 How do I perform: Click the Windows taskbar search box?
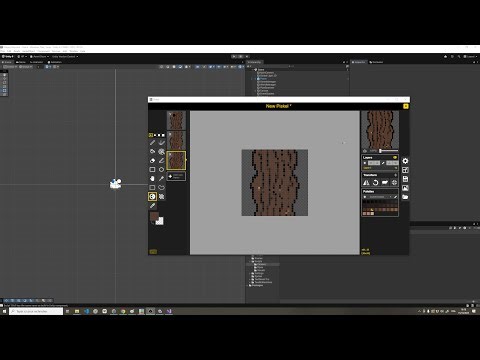point(36,311)
